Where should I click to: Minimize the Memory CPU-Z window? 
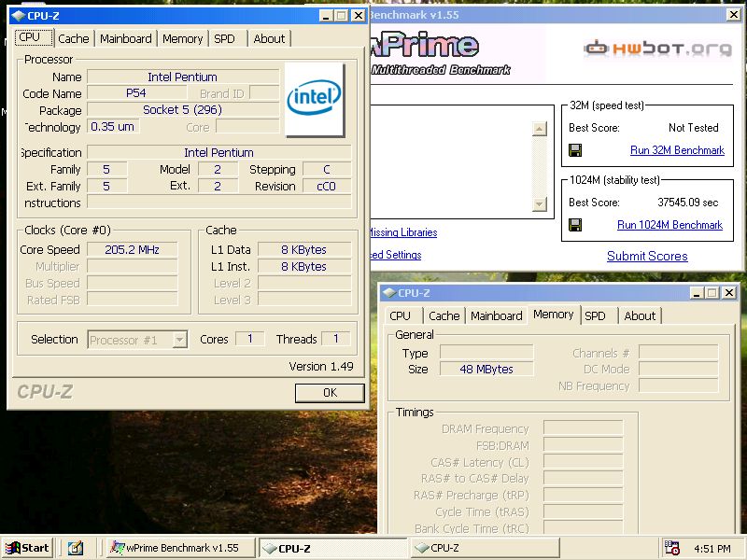(x=697, y=293)
